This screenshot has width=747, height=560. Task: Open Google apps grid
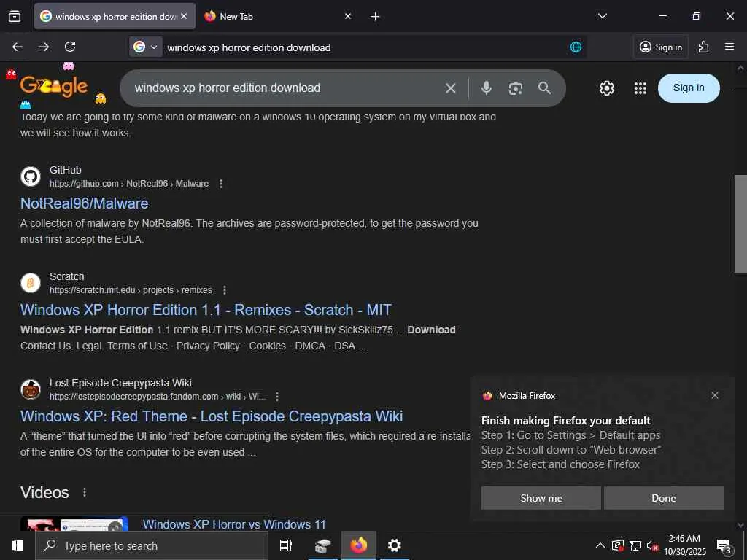640,88
